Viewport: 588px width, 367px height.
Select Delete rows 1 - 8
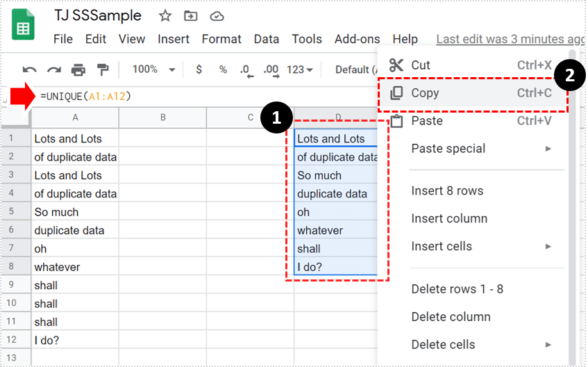point(457,289)
